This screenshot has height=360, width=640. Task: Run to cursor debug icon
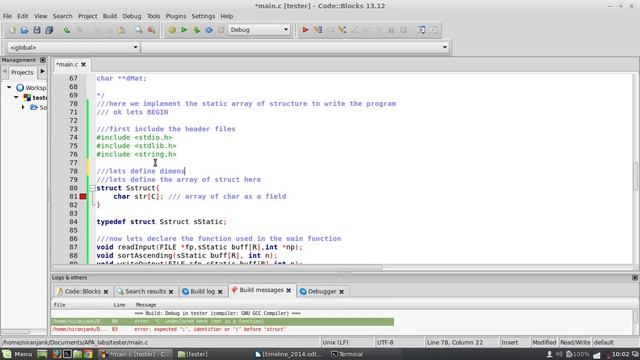(x=318, y=30)
